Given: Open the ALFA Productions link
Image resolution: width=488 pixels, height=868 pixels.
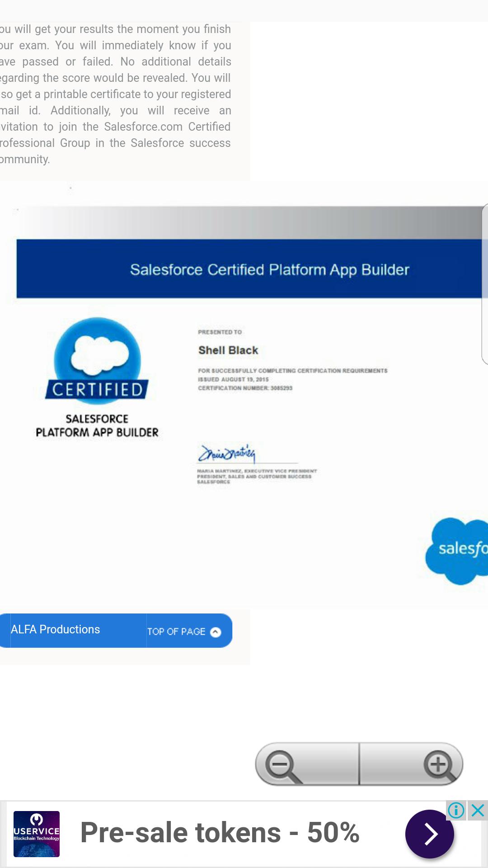Looking at the screenshot, I should pos(55,629).
